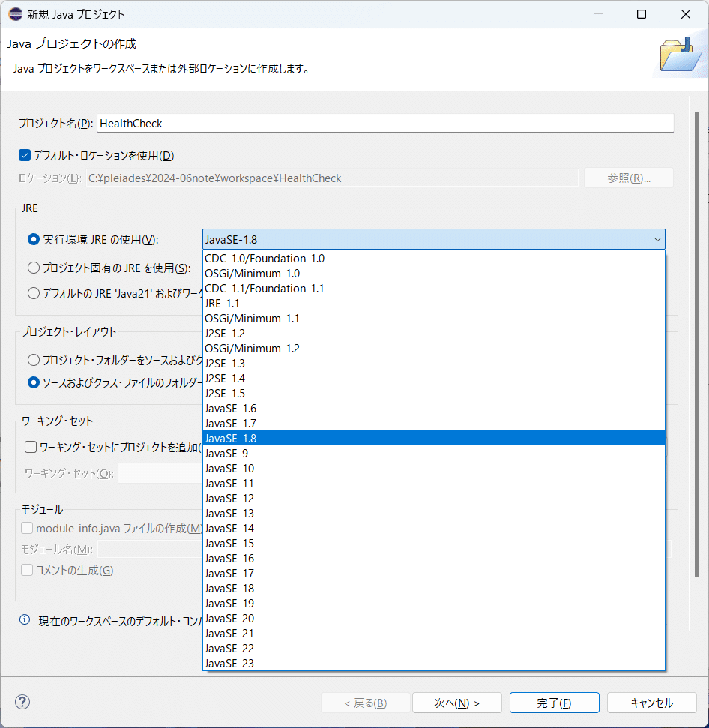Choose JavaSE-1.6 from environment list
This screenshot has width=709, height=728.
click(433, 409)
